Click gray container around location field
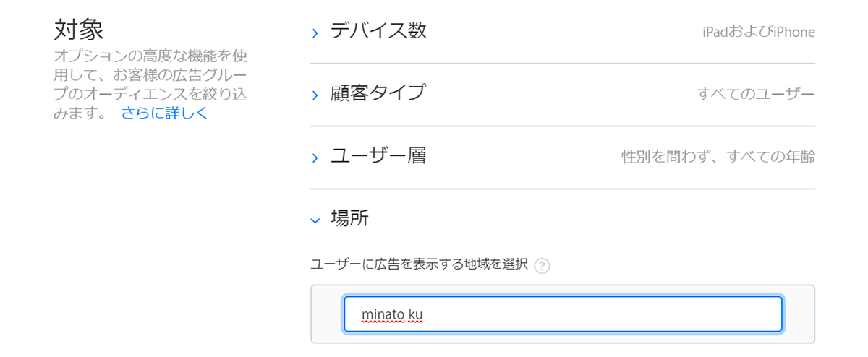 563,314
